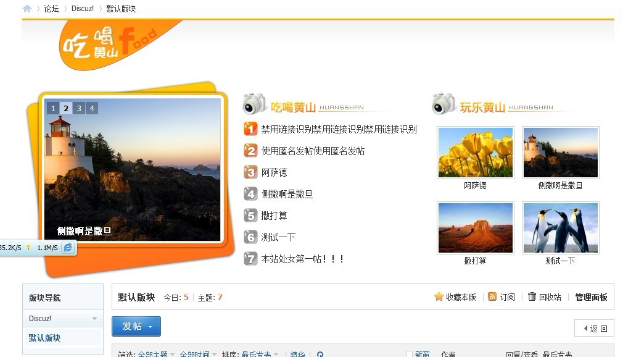Click the number 5 rank badge

(x=250, y=216)
